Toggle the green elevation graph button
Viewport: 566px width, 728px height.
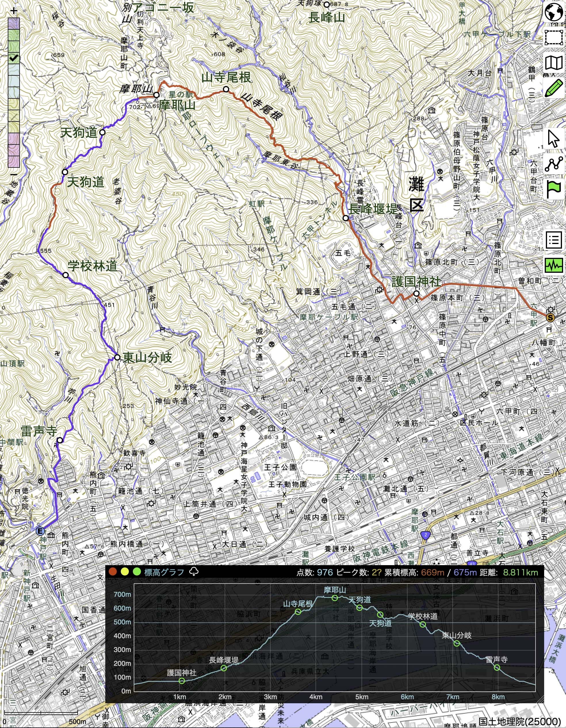point(554,265)
